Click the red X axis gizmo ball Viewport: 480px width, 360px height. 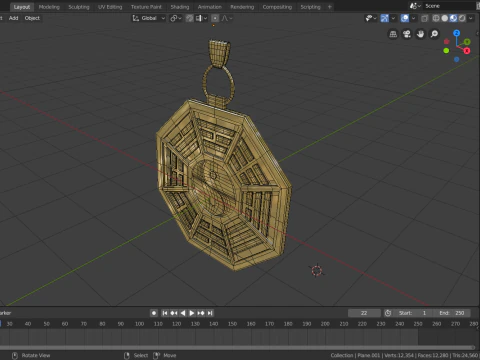coord(467,50)
